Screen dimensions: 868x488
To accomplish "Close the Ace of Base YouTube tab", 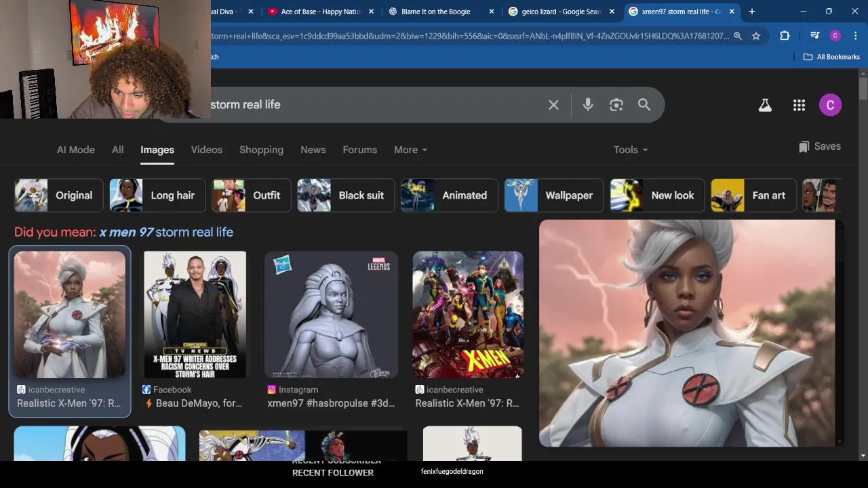I will [x=372, y=12].
